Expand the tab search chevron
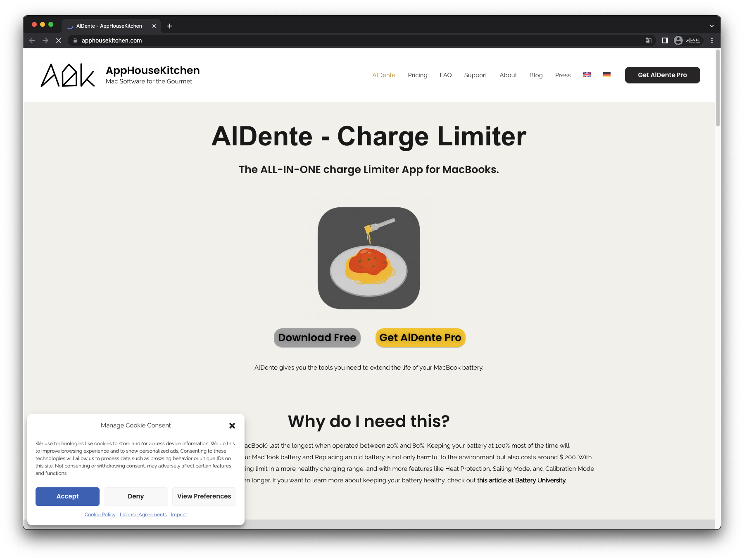The image size is (744, 560). pyautogui.click(x=712, y=26)
